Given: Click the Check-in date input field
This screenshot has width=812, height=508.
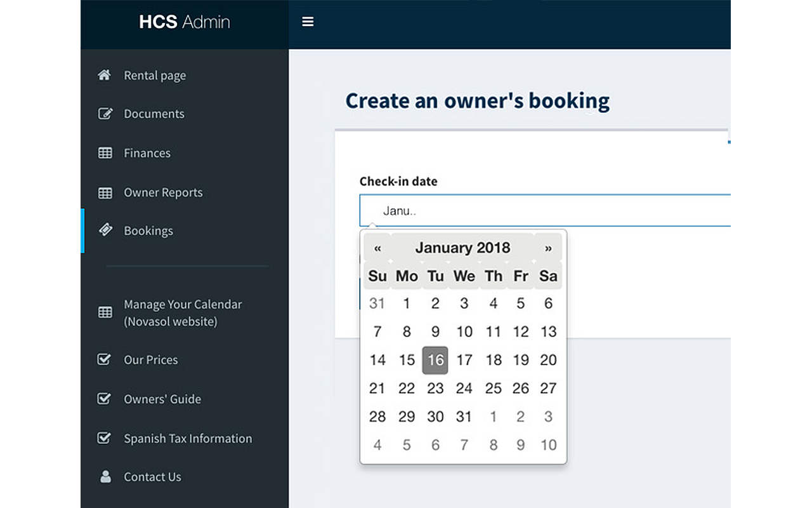Looking at the screenshot, I should pos(545,211).
